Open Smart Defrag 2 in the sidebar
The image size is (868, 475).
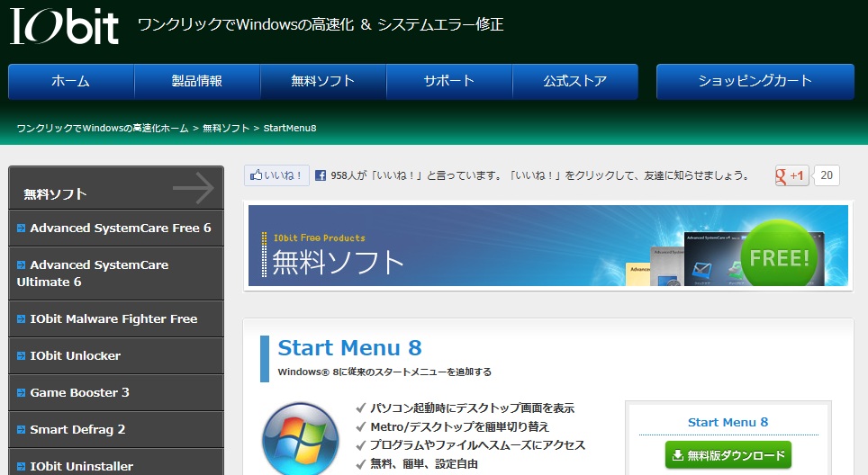(x=116, y=430)
